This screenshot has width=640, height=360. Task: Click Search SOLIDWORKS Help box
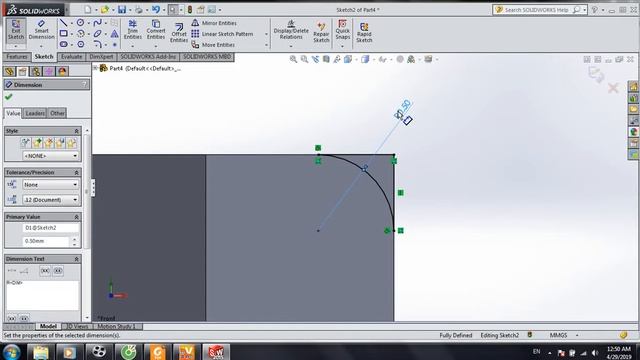click(536, 9)
